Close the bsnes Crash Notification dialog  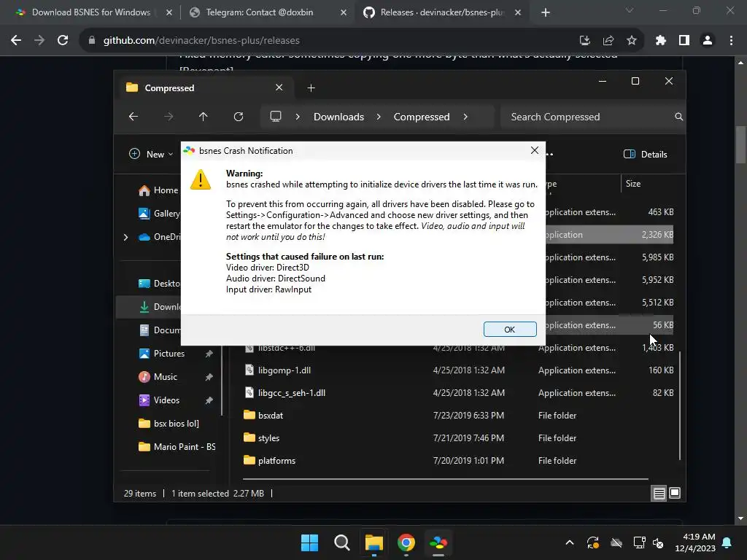(535, 150)
